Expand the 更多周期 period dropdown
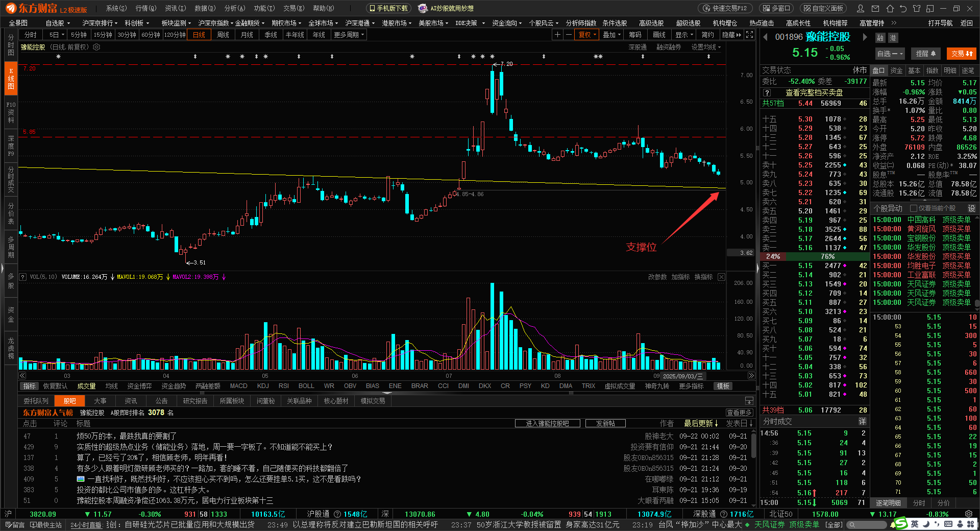 pos(349,35)
